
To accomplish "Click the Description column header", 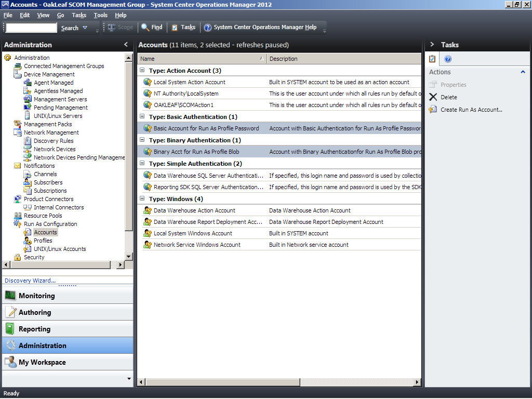I will (344, 59).
